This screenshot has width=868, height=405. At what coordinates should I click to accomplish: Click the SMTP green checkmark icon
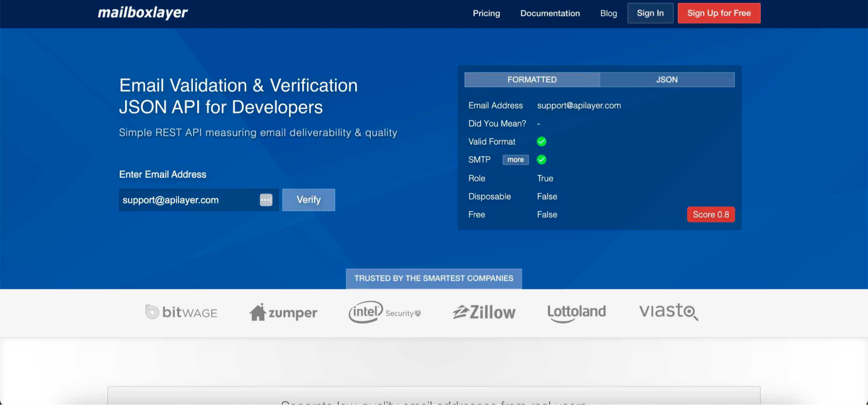(541, 160)
